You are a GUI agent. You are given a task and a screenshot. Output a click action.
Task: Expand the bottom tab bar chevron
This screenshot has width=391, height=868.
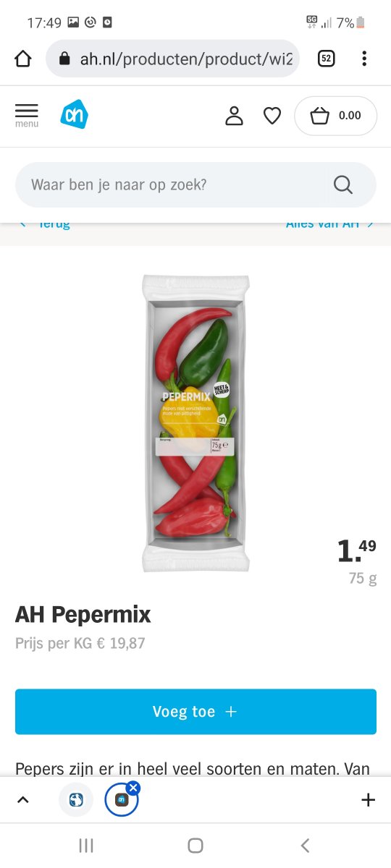[23, 799]
